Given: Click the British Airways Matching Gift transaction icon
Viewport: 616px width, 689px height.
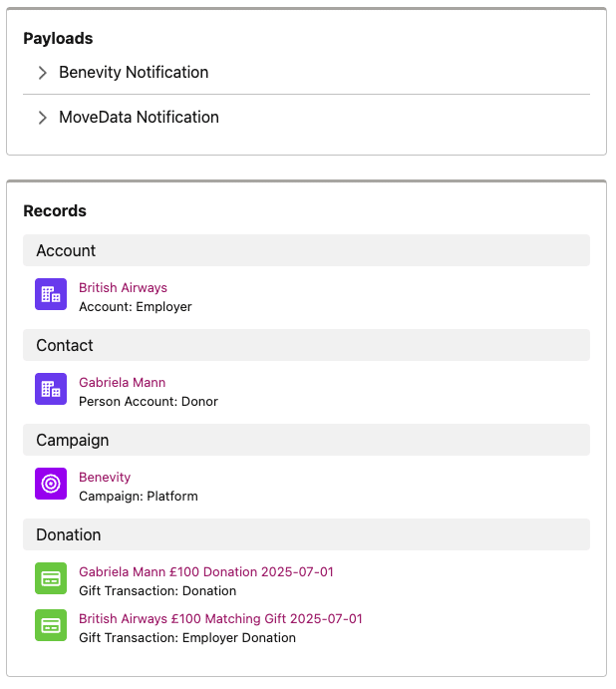Looking at the screenshot, I should click(x=51, y=625).
